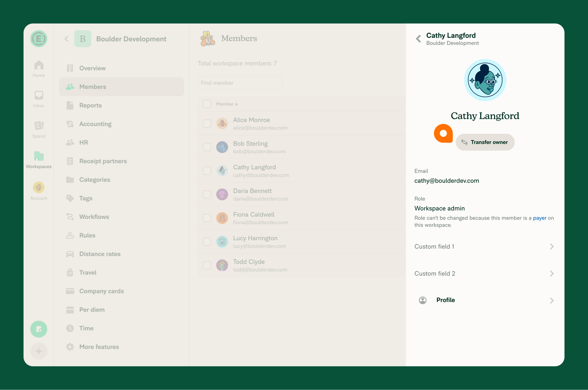The width and height of the screenshot is (588, 390).
Task: Follow the payer link
Action: coord(539,218)
